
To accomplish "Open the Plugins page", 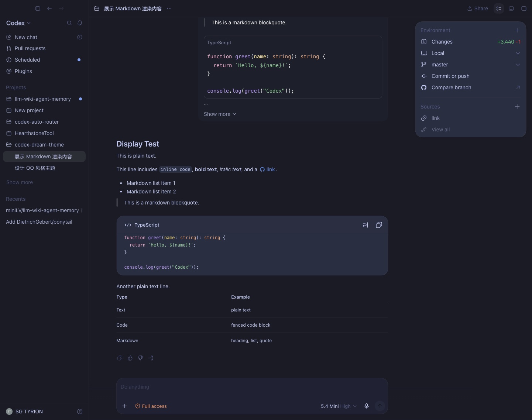I will 44,71.
